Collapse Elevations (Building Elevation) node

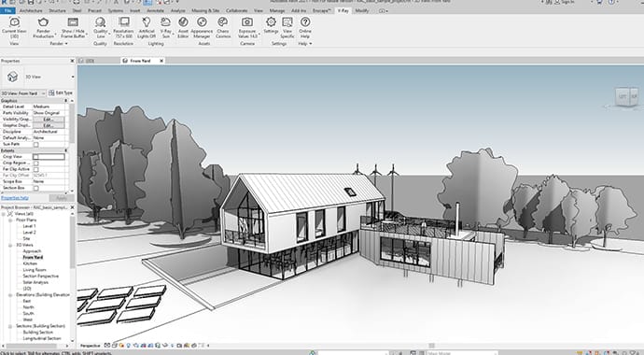[x=10, y=295]
